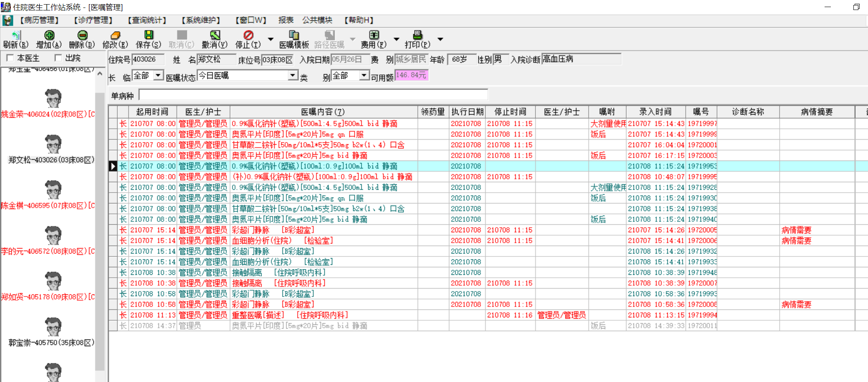Click the black arrow row selector of highlighted row

pos(113,166)
